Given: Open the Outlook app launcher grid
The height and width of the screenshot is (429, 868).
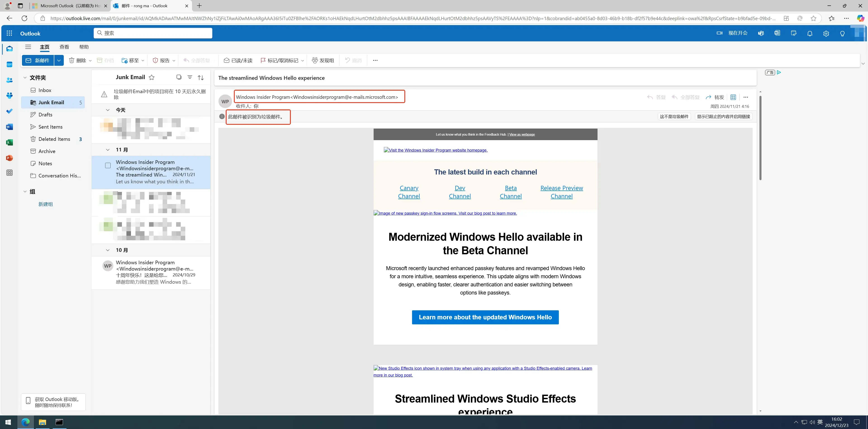Looking at the screenshot, I should [x=9, y=33].
